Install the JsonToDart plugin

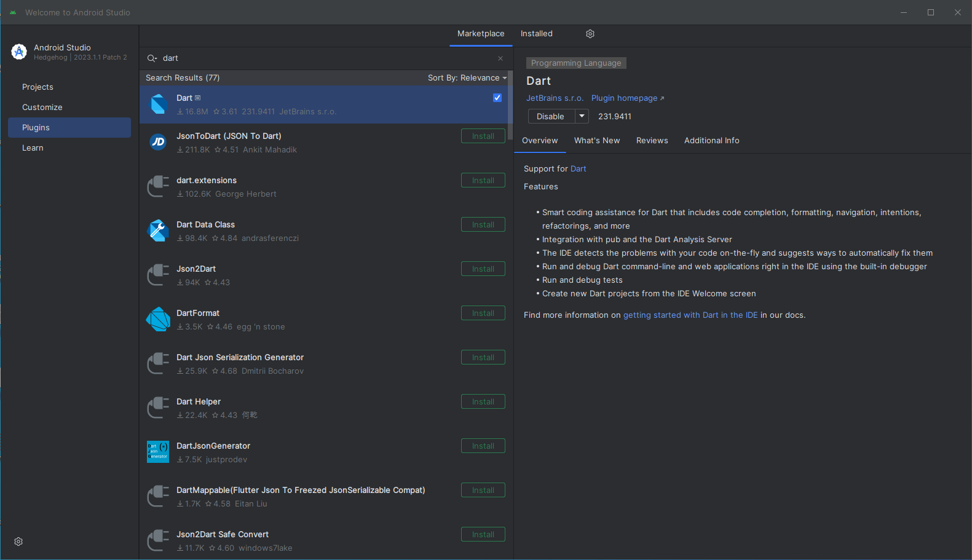click(483, 136)
